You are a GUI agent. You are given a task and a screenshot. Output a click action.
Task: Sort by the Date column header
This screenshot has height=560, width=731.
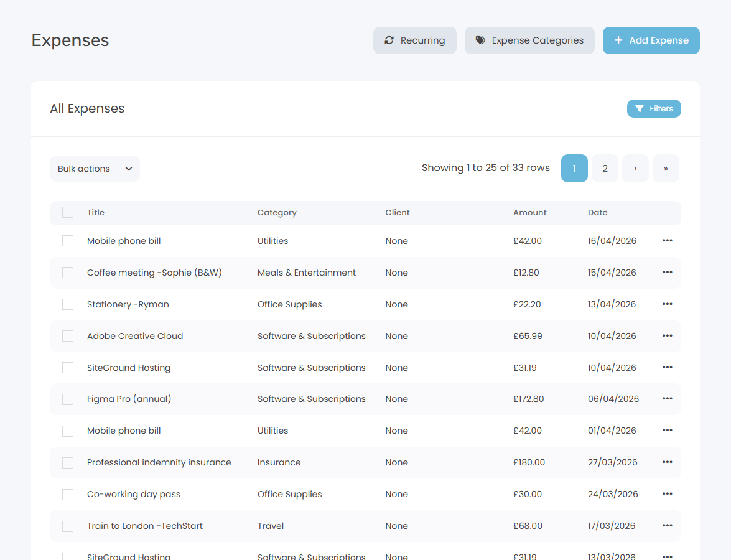pyautogui.click(x=597, y=212)
